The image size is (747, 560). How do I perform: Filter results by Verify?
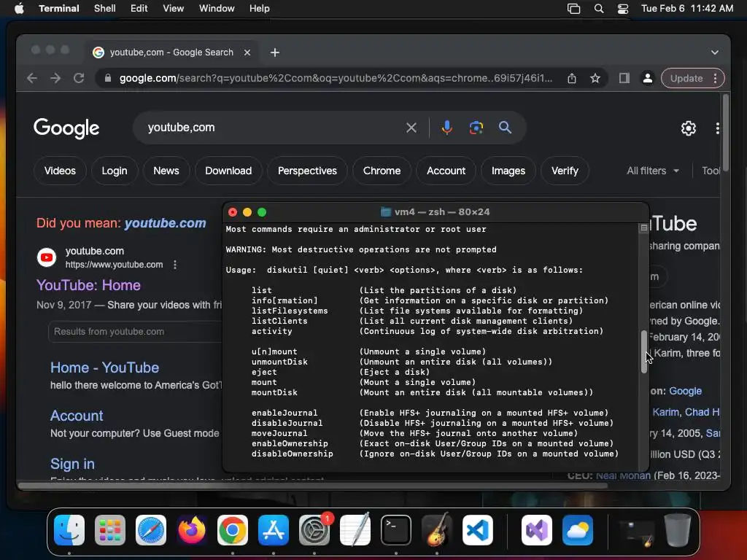point(565,171)
